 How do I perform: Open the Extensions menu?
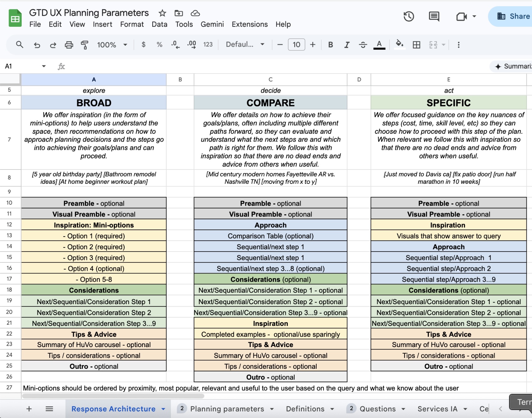pos(250,24)
